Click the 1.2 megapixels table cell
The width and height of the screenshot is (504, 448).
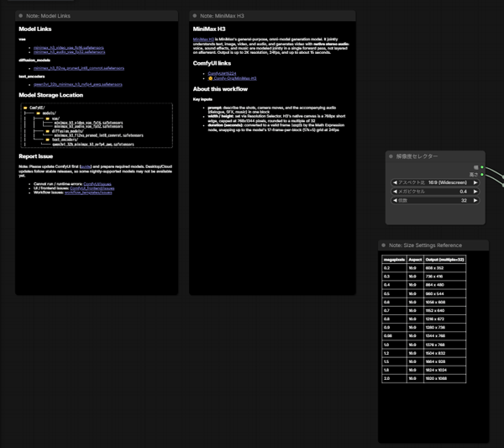pos(394,353)
